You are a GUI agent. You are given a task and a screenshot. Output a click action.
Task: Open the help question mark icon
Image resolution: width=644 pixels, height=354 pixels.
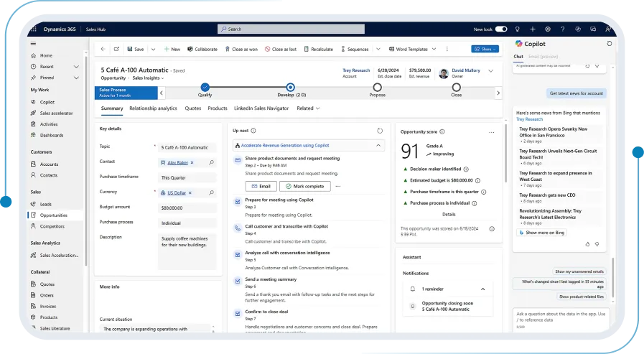[x=563, y=29]
